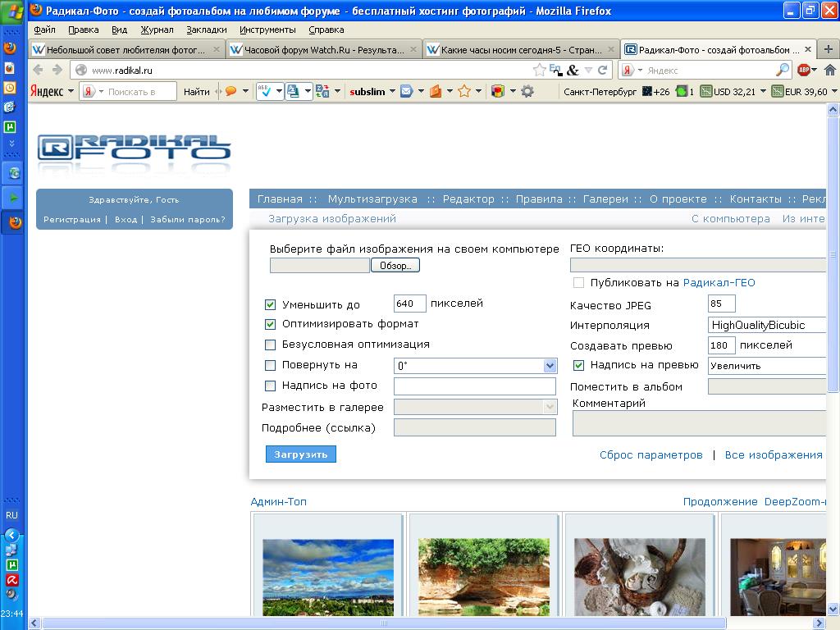Enable 'Безусловная оптимизация' checkbox
Screen dimensions: 840x630
(271, 345)
